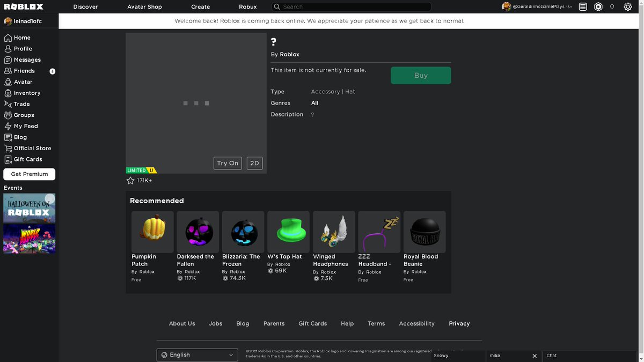
Task: Open Blizzaria: The Frozen recommended item
Action: tap(243, 232)
